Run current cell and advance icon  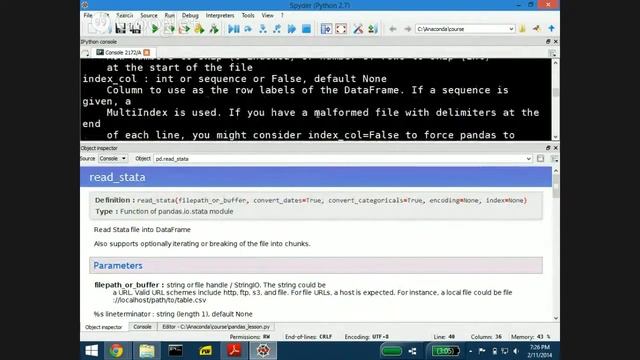click(184, 29)
